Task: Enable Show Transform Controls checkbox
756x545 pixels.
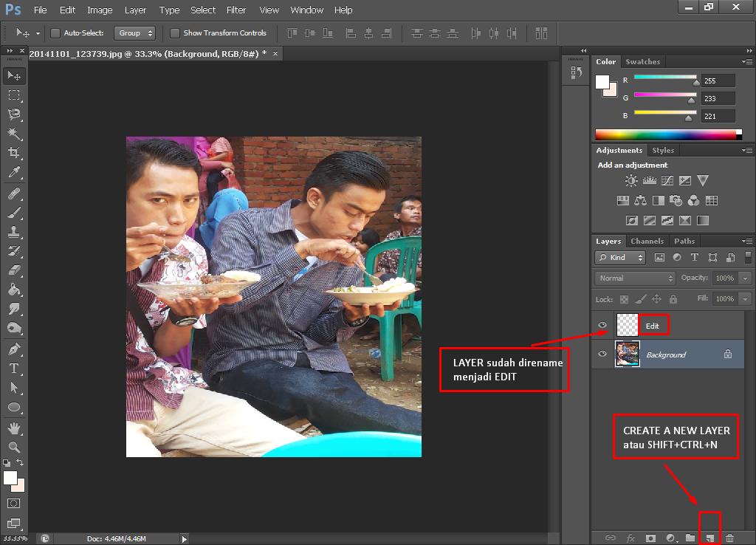Action: pyautogui.click(x=175, y=32)
